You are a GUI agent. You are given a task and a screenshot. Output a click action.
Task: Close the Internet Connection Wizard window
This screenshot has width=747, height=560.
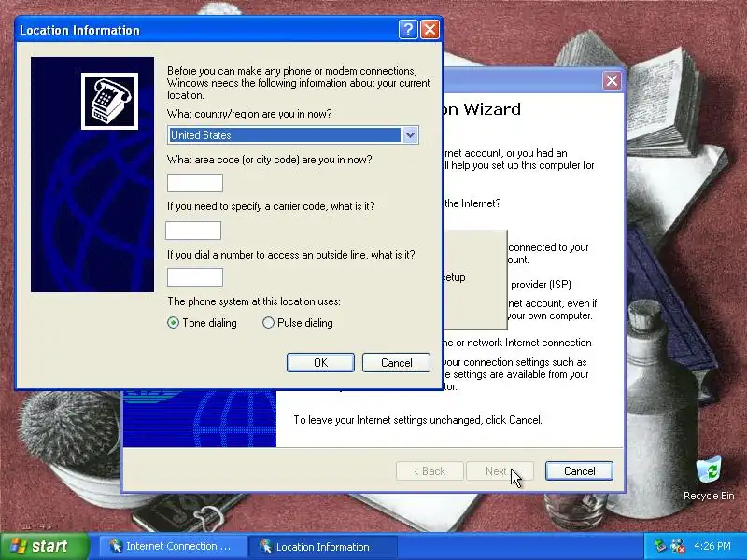[x=612, y=80]
